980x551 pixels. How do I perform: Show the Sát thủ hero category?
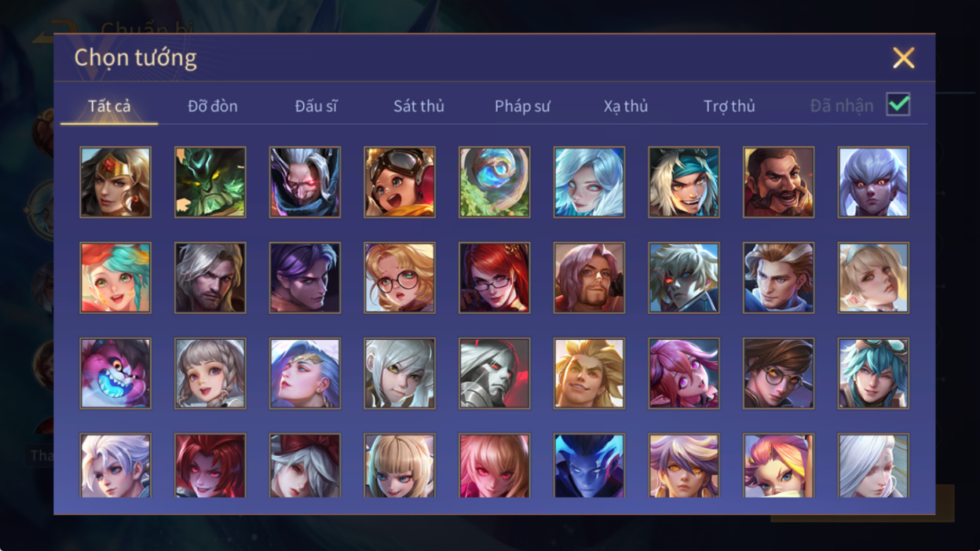coord(419,106)
